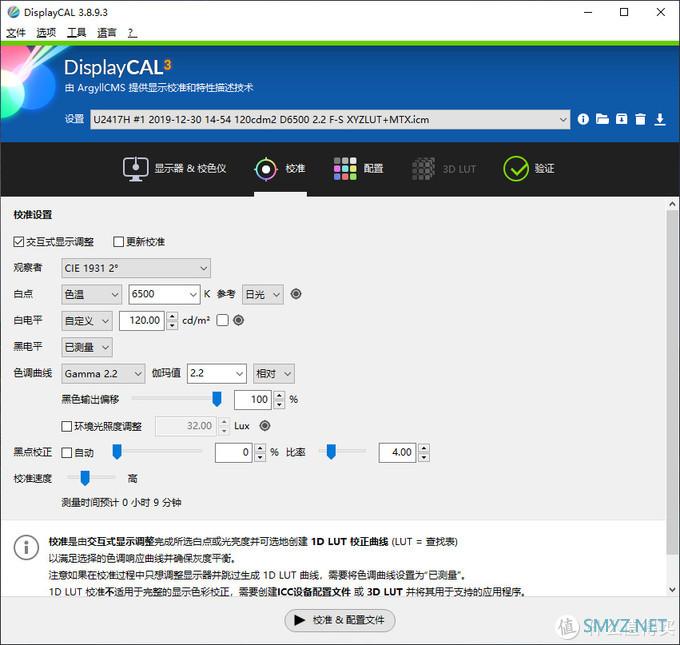The height and width of the screenshot is (645, 680).
Task: Click the DisplayCAL title bar app icon
Action: (13, 12)
